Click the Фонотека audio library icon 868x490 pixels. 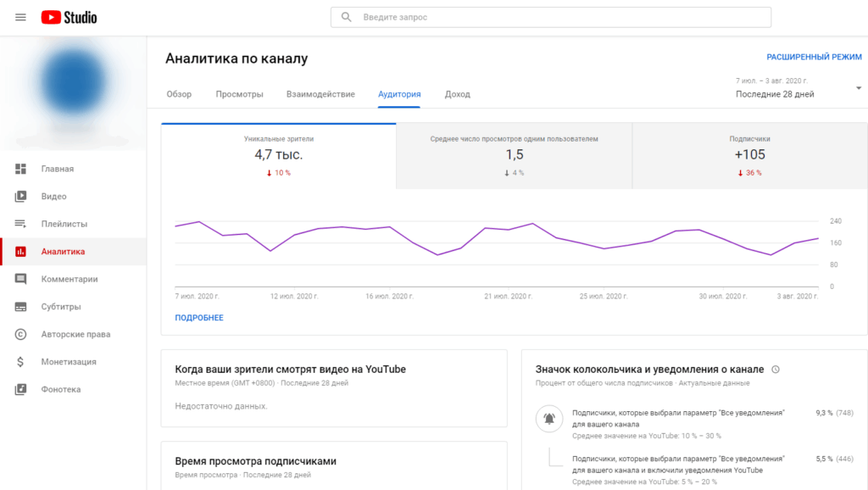click(x=20, y=389)
